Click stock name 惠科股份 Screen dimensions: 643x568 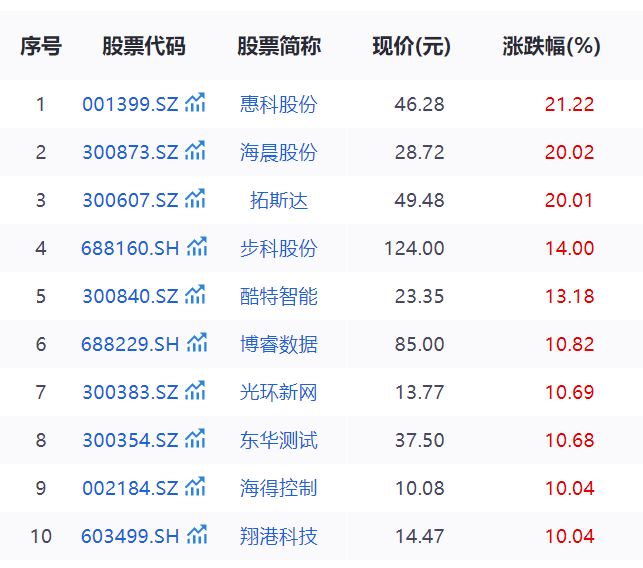tap(279, 104)
